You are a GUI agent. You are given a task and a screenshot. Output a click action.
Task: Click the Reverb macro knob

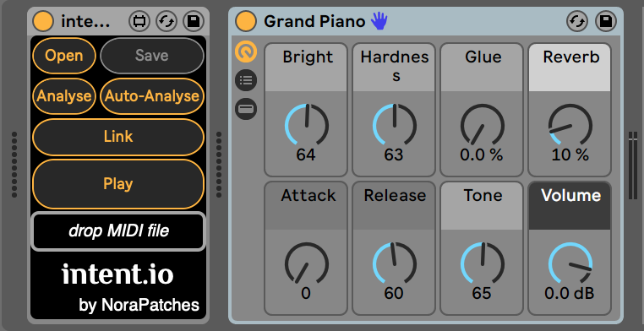click(570, 125)
